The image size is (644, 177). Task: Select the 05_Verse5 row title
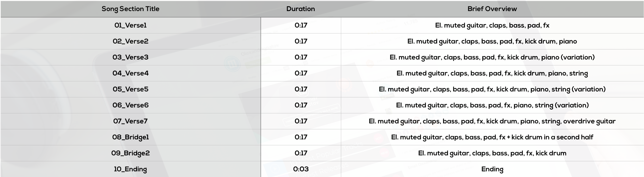coord(130,89)
